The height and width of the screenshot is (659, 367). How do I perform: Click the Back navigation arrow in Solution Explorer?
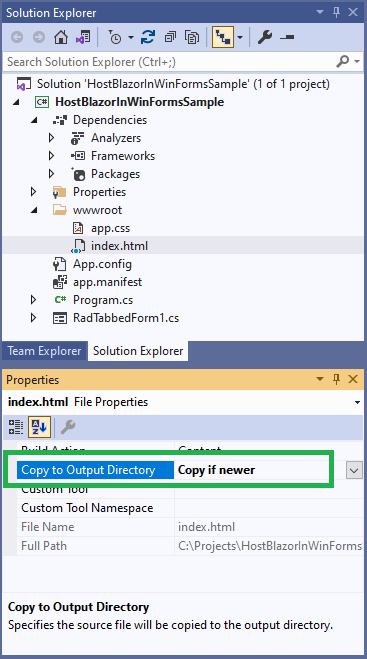point(17,37)
